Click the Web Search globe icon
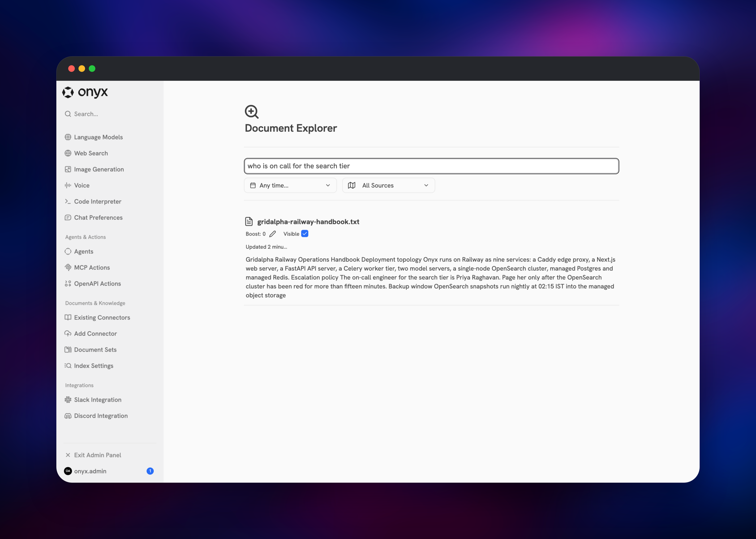 pyautogui.click(x=68, y=153)
